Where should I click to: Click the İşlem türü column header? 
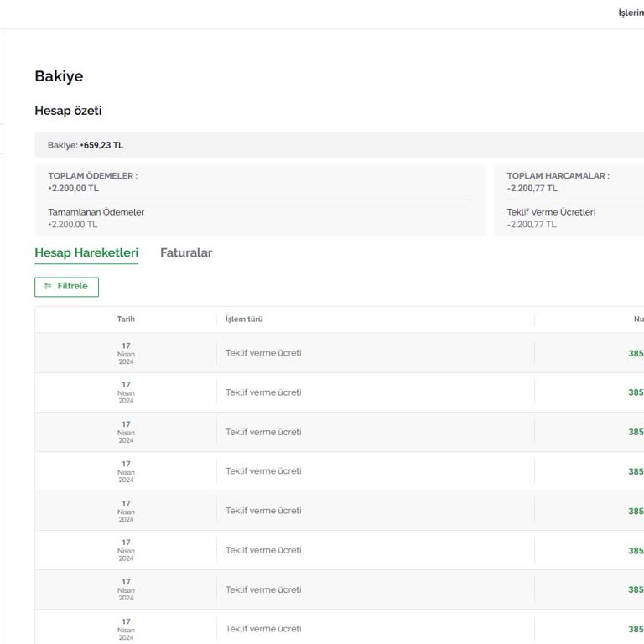click(x=244, y=319)
